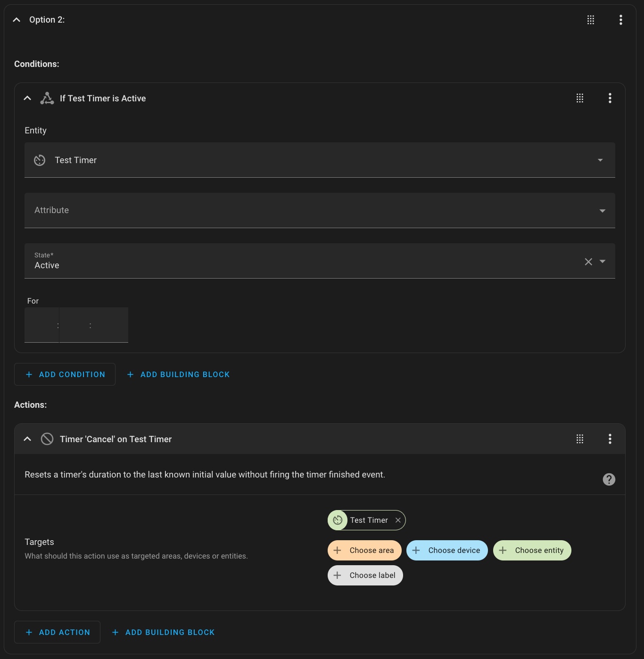Collapse the 'If Test Timer is Active' condition

pos(27,98)
